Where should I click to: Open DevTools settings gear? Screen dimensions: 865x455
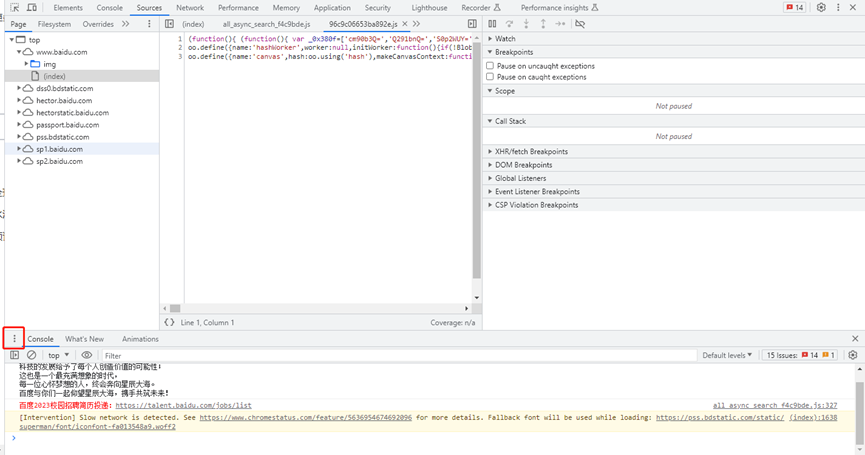[821, 7]
